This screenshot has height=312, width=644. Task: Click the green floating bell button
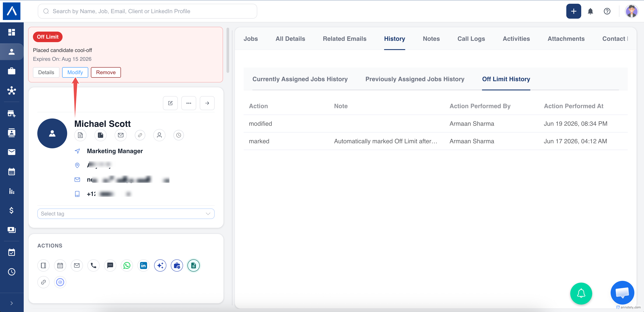(581, 294)
